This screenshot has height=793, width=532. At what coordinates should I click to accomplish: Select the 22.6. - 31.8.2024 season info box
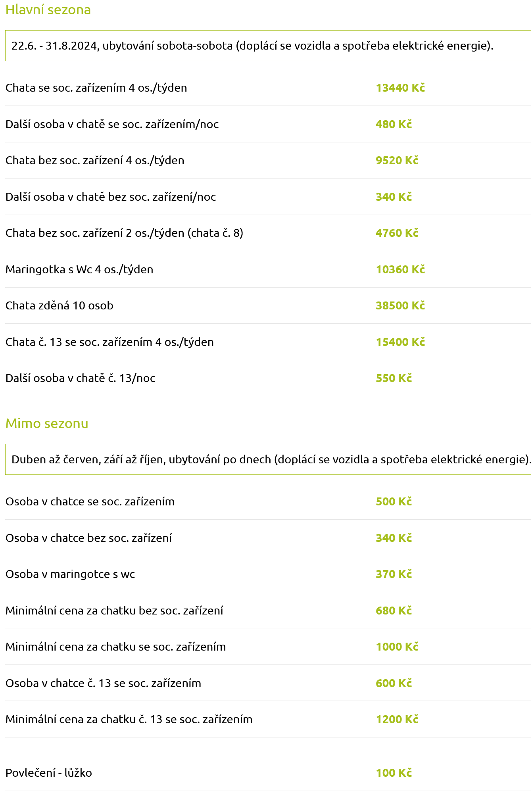tap(268, 46)
